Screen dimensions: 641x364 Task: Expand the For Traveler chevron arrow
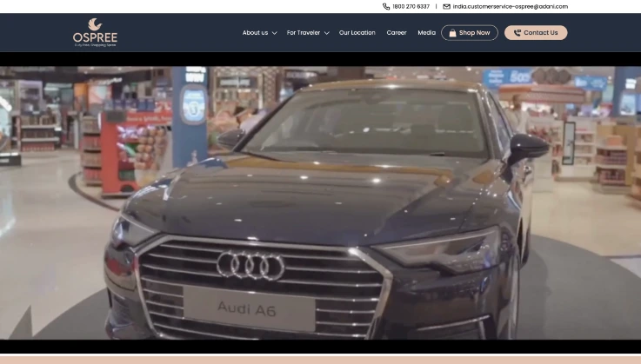326,33
